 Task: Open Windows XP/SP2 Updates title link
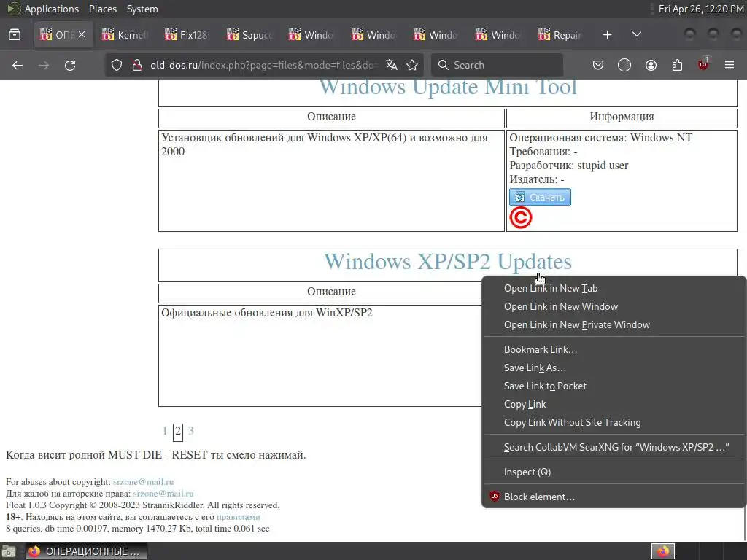448,262
